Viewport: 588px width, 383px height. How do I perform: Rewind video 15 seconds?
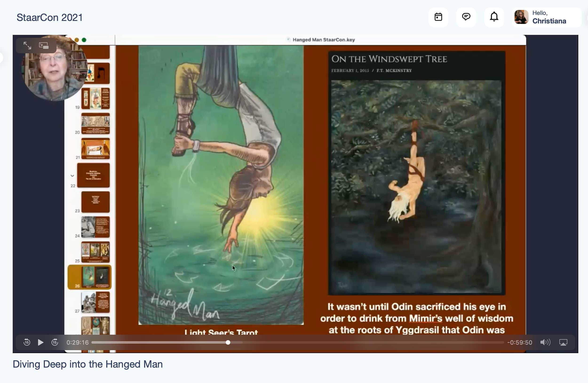click(27, 342)
